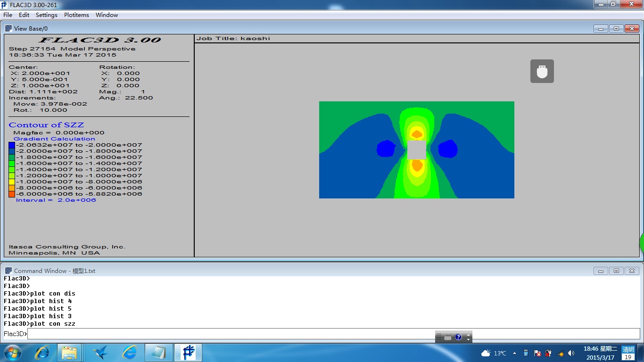Click the Windows Start orb
Image resolution: width=644 pixels, height=362 pixels.
pos(12,353)
